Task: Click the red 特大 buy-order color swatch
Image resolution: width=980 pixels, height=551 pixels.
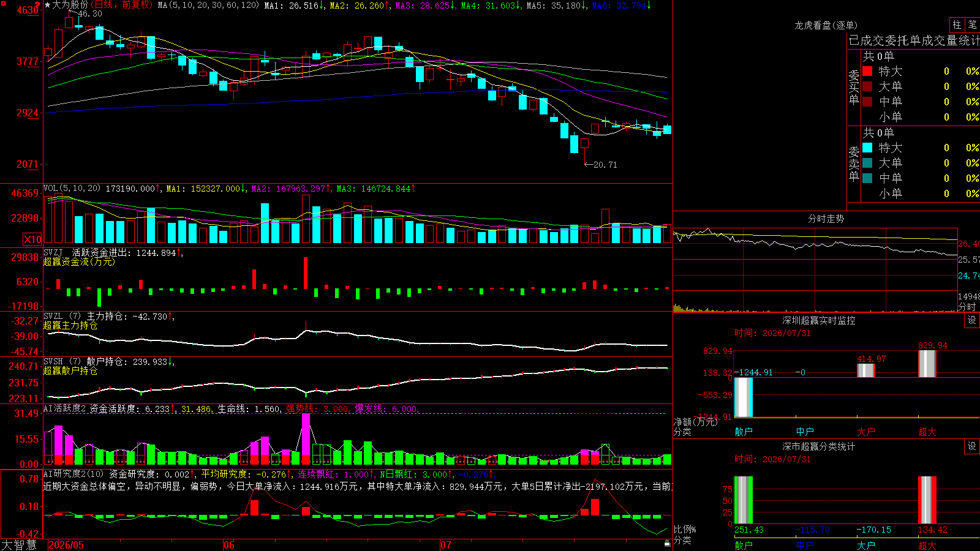Action: [x=867, y=71]
